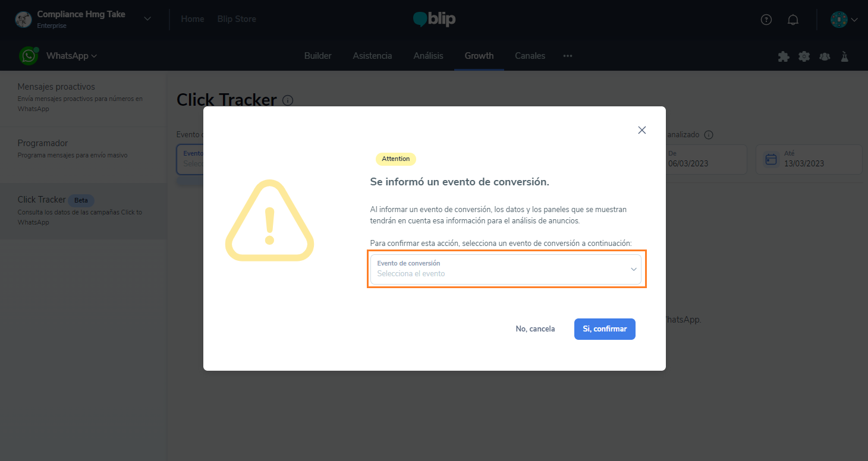Screen dimensions: 868x461
Task: Click No, cancela
Action: (535, 329)
